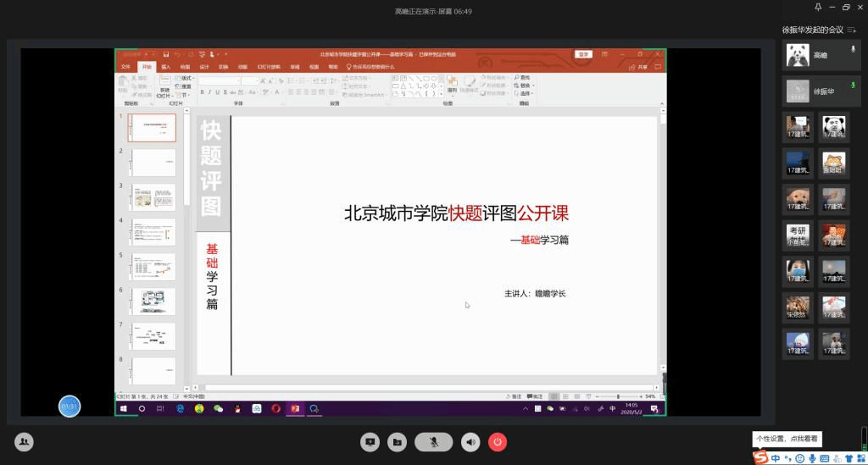The image size is (868, 465).
Task: Click the red leave meeting power button
Action: click(x=497, y=442)
